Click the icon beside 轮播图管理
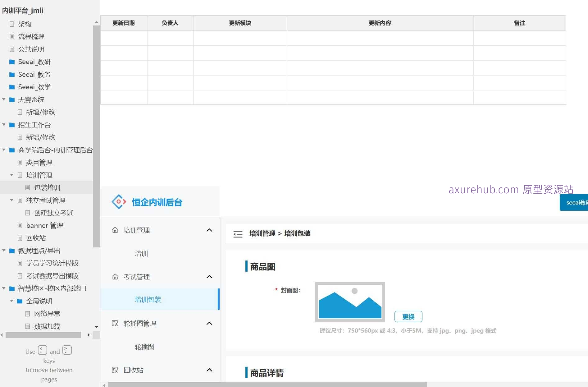This screenshot has width=588, height=387. (115, 323)
